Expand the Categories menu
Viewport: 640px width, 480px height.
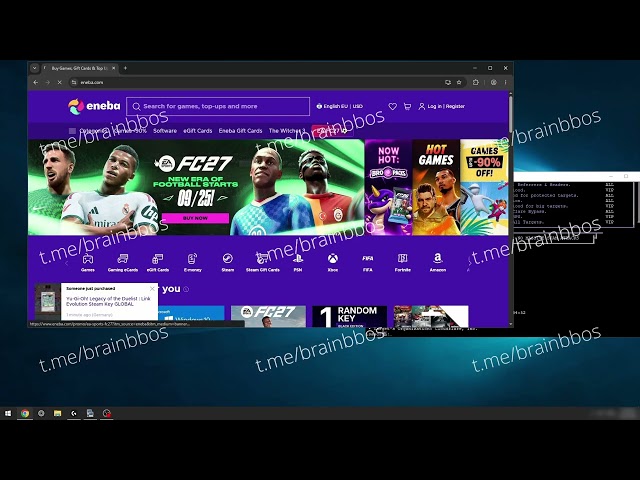coord(87,131)
